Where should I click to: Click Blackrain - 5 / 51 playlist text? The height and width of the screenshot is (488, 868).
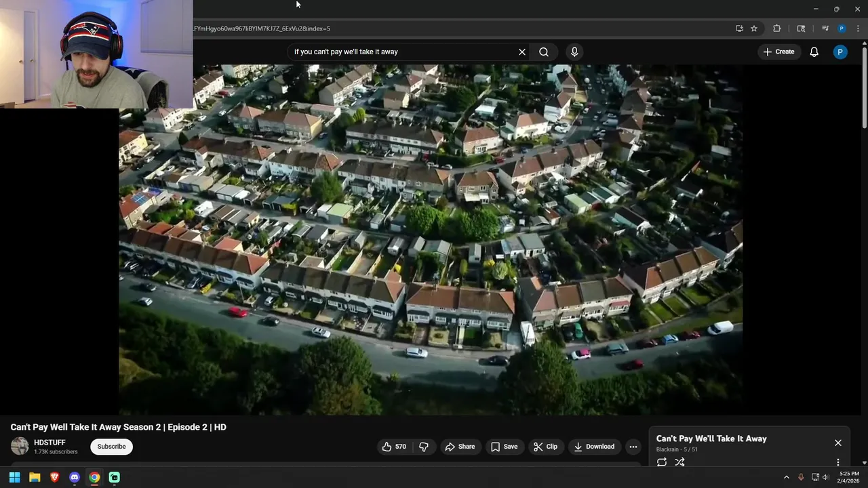tap(677, 449)
